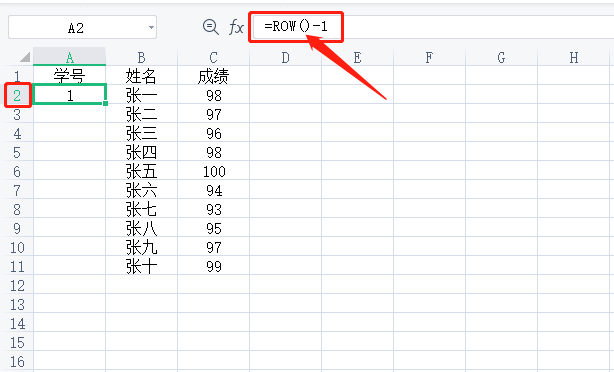Open the insert function fx button

pyautogui.click(x=236, y=27)
